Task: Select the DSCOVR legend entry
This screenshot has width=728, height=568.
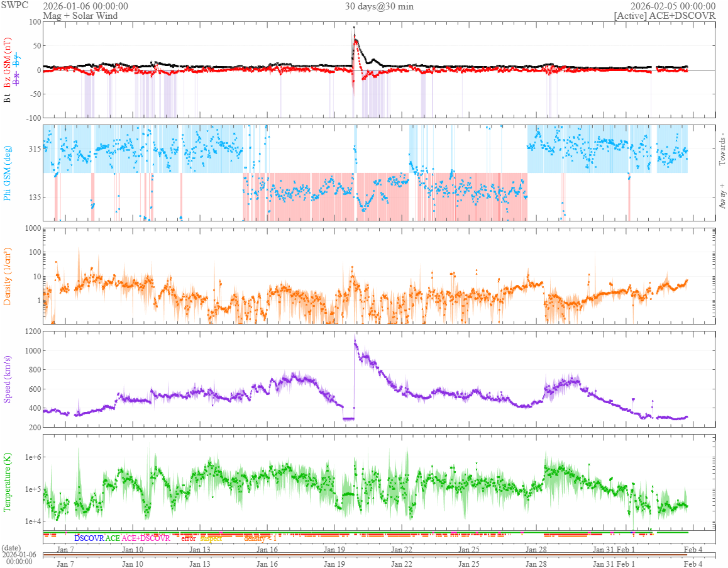Action: click(x=89, y=538)
